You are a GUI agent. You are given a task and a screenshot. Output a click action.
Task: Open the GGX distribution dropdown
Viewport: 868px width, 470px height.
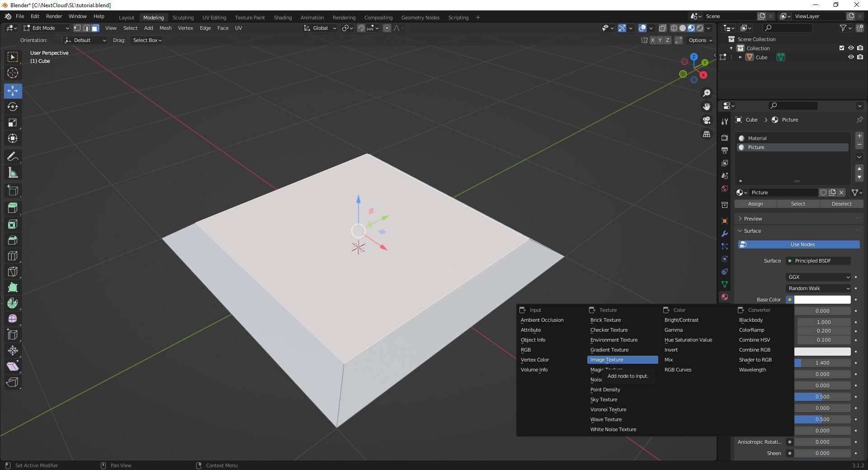819,277
